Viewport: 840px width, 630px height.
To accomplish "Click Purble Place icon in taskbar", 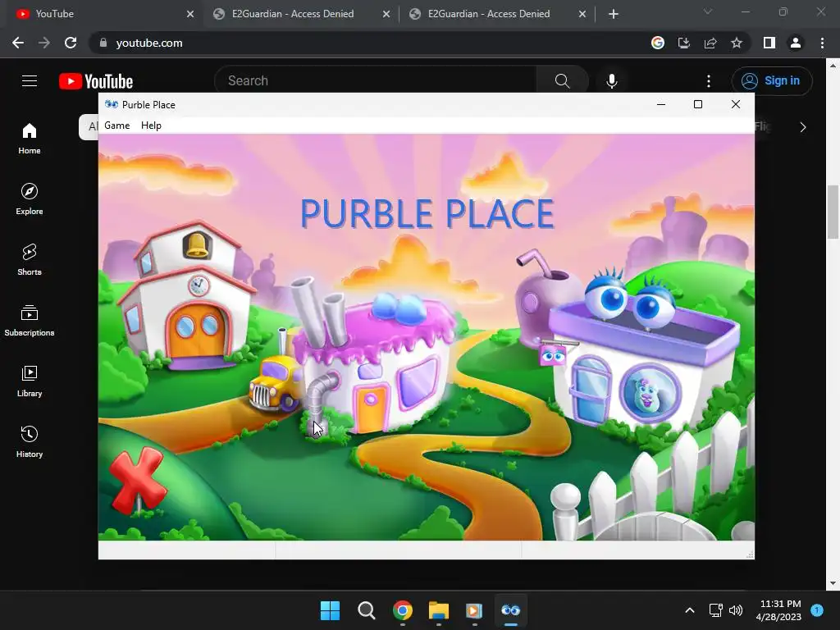I will 510,610.
